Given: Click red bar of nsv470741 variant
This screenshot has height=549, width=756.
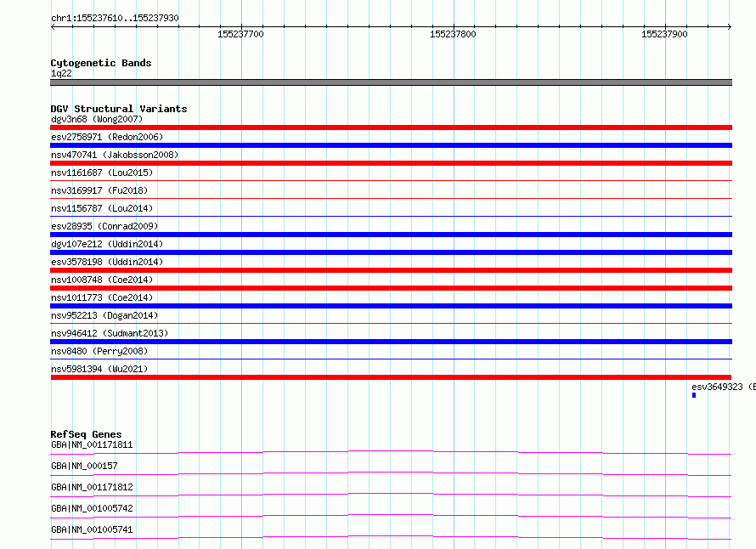Looking at the screenshot, I should click(391, 163).
